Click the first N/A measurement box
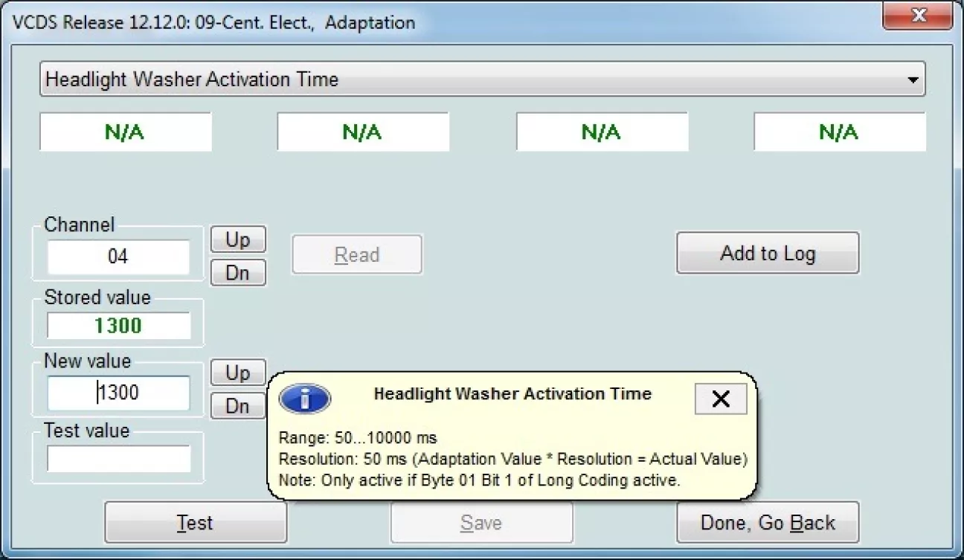This screenshot has height=560, width=964. point(125,132)
